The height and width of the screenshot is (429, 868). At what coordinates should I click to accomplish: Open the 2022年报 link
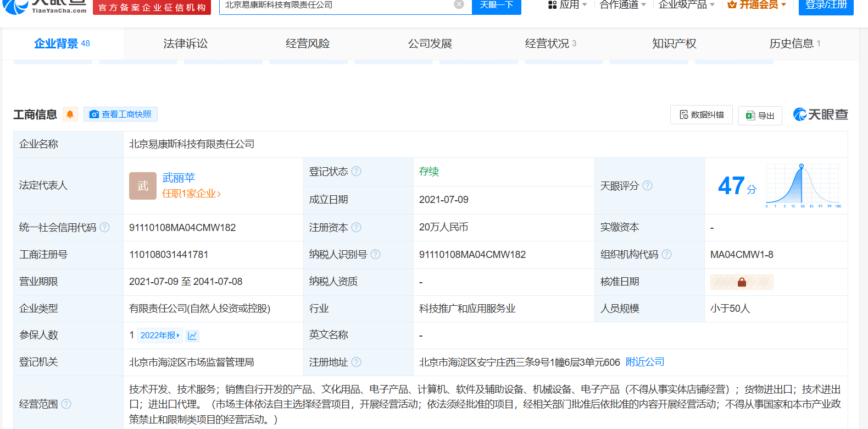pyautogui.click(x=160, y=335)
